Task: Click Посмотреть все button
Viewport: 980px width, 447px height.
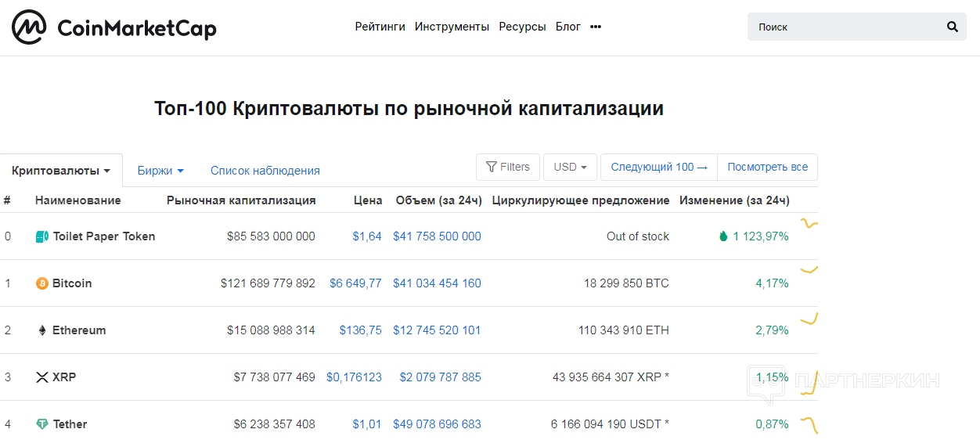Action: click(767, 167)
